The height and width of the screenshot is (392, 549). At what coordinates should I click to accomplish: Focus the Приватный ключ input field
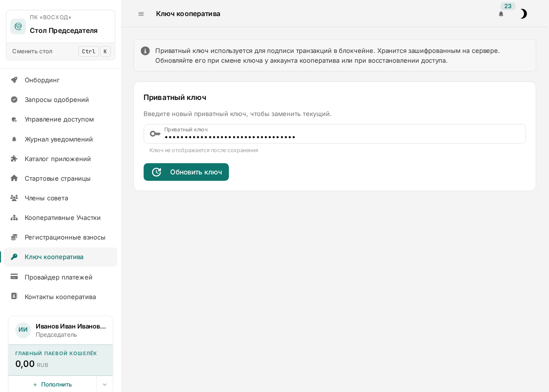(335, 134)
